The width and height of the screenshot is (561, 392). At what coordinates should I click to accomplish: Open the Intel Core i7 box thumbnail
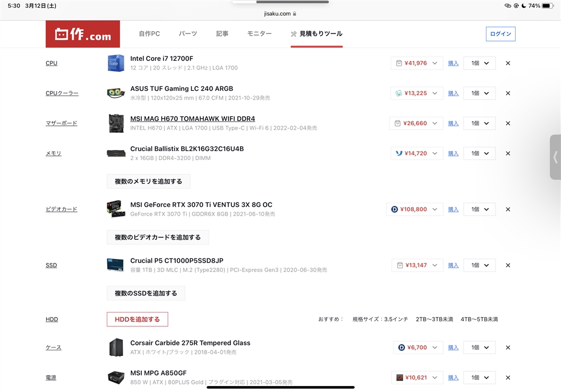coord(116,63)
